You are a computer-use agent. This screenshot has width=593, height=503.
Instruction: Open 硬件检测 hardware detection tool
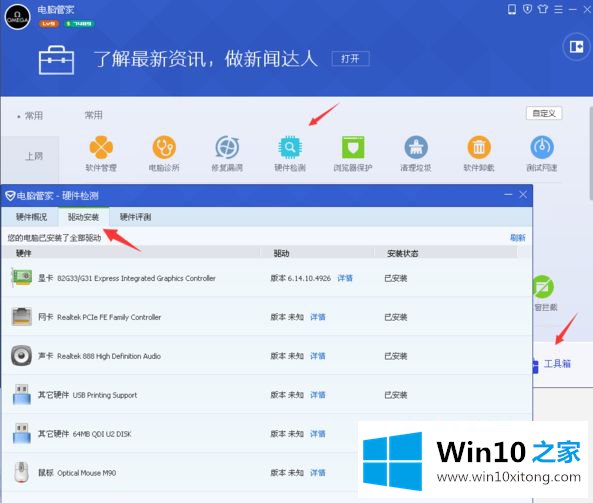[x=290, y=147]
